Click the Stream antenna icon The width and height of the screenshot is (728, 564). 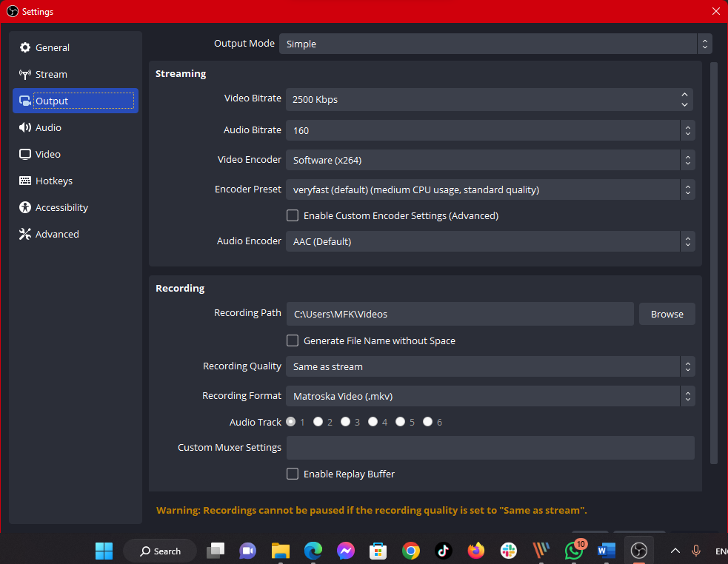pyautogui.click(x=25, y=74)
